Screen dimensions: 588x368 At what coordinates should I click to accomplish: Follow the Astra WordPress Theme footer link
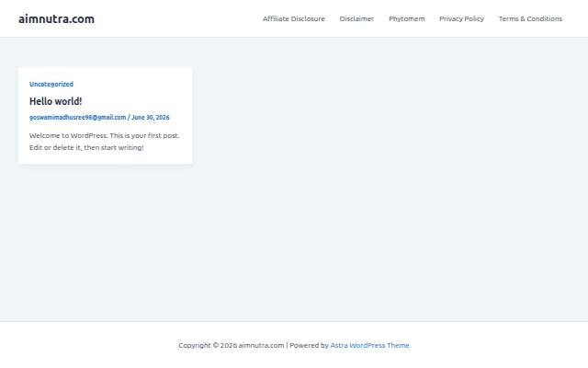pos(369,346)
